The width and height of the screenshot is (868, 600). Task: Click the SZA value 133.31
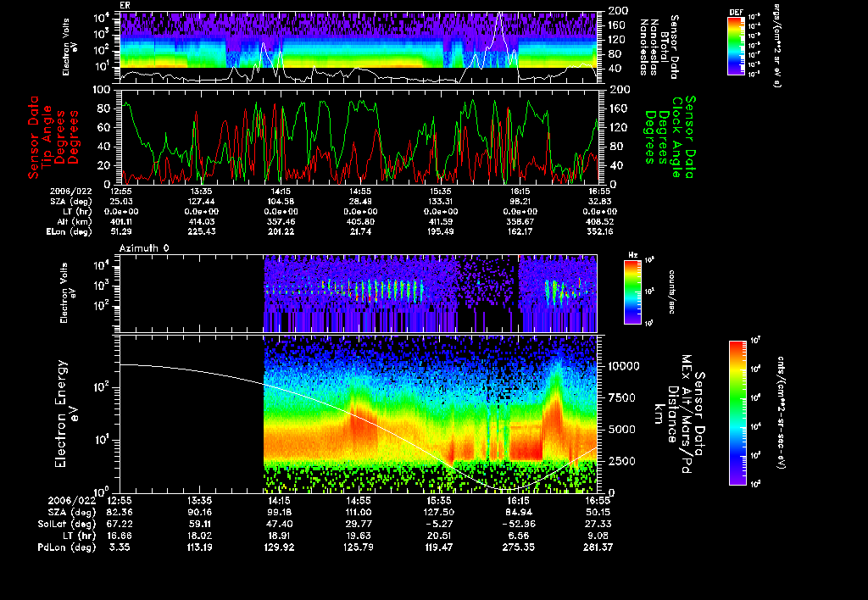pos(441,202)
